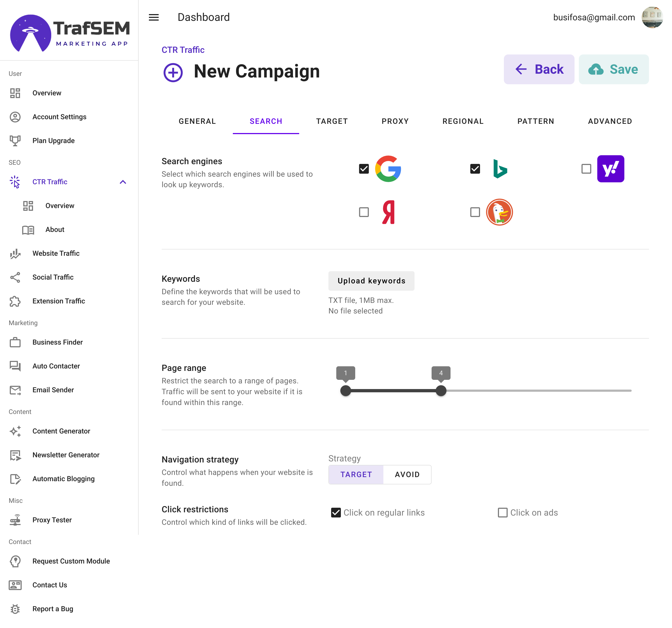Viewport: 672px width, 628px height.
Task: Open the user avatar picture
Action: click(x=652, y=17)
